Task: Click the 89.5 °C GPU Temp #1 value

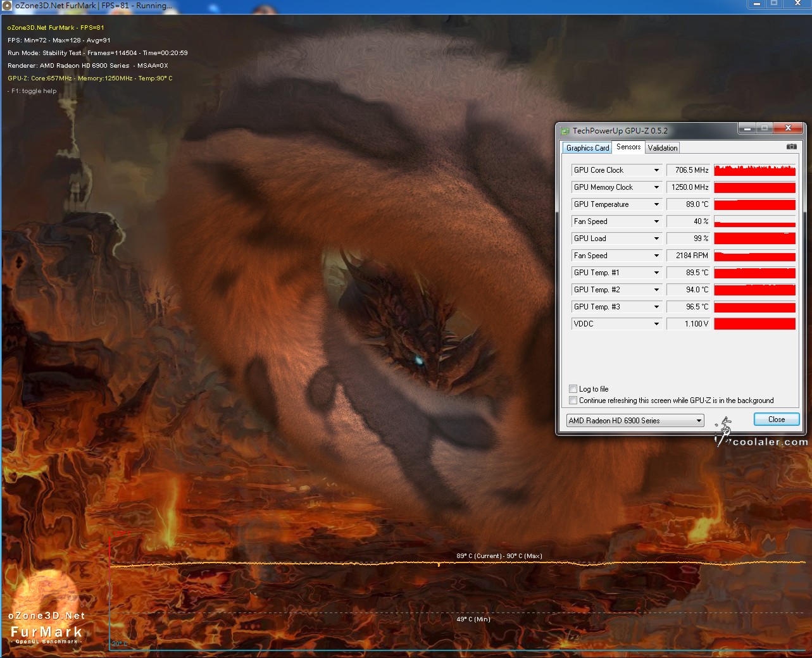Action: 689,273
